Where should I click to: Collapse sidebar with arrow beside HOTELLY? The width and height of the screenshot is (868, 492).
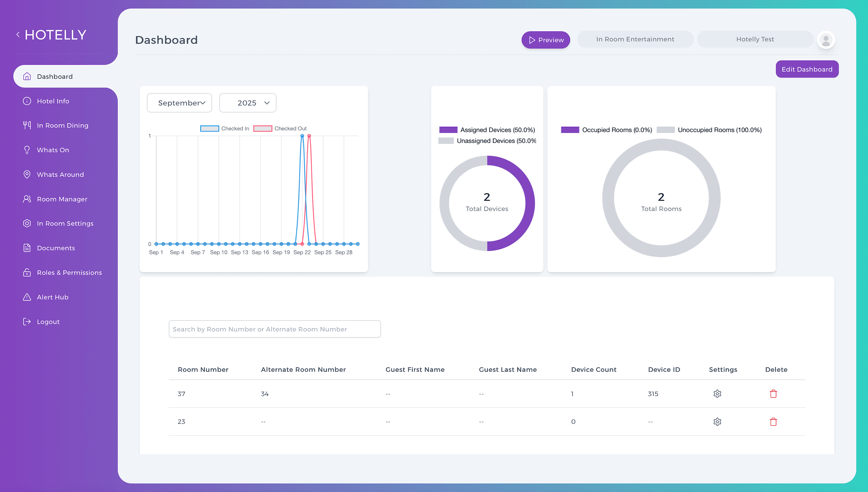[x=18, y=34]
